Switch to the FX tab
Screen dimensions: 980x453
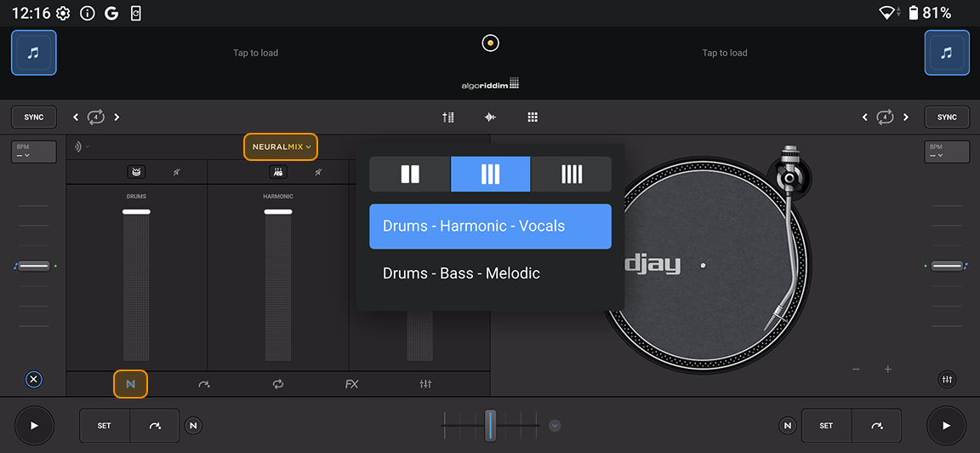point(352,384)
